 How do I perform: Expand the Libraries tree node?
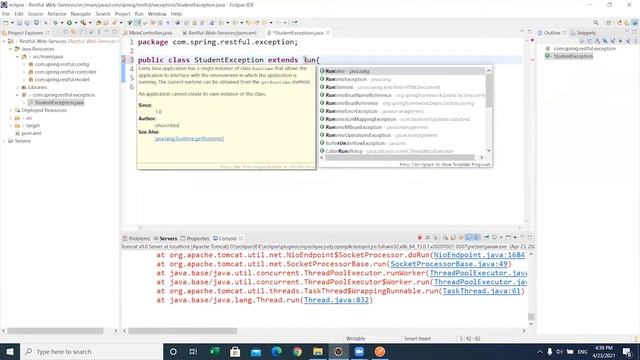(x=18, y=87)
